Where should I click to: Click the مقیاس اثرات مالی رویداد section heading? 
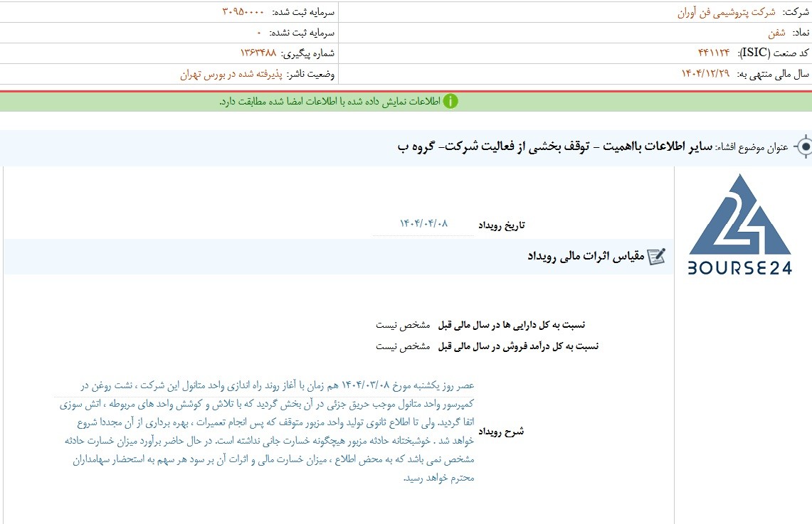[x=586, y=256]
